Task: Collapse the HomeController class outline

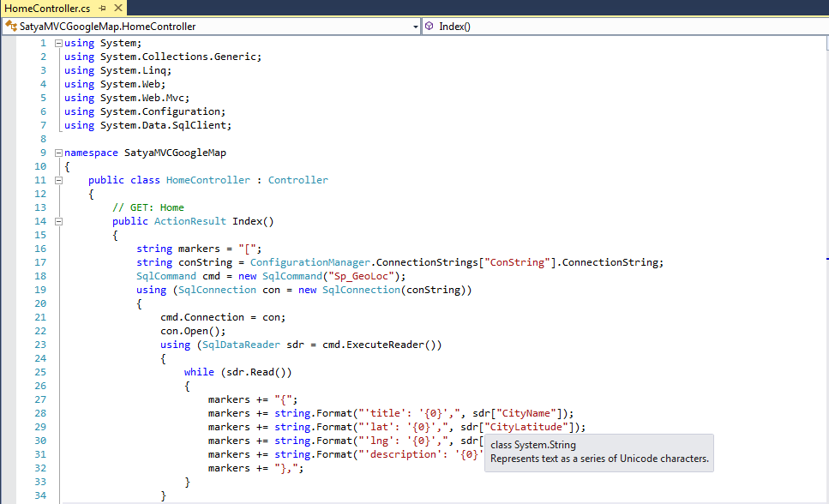Action: coord(58,180)
